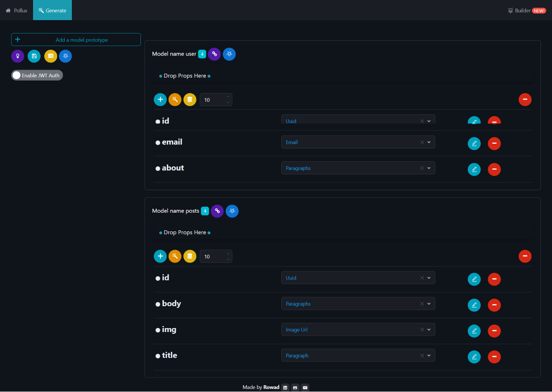
Task: Click the 4 badge next to posts model
Action: [205, 211]
